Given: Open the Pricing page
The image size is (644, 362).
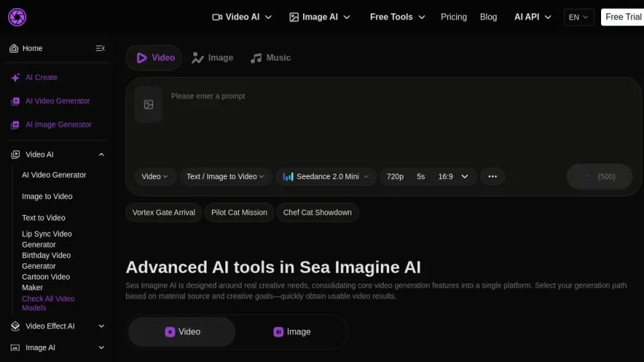Looking at the screenshot, I should pyautogui.click(x=453, y=17).
